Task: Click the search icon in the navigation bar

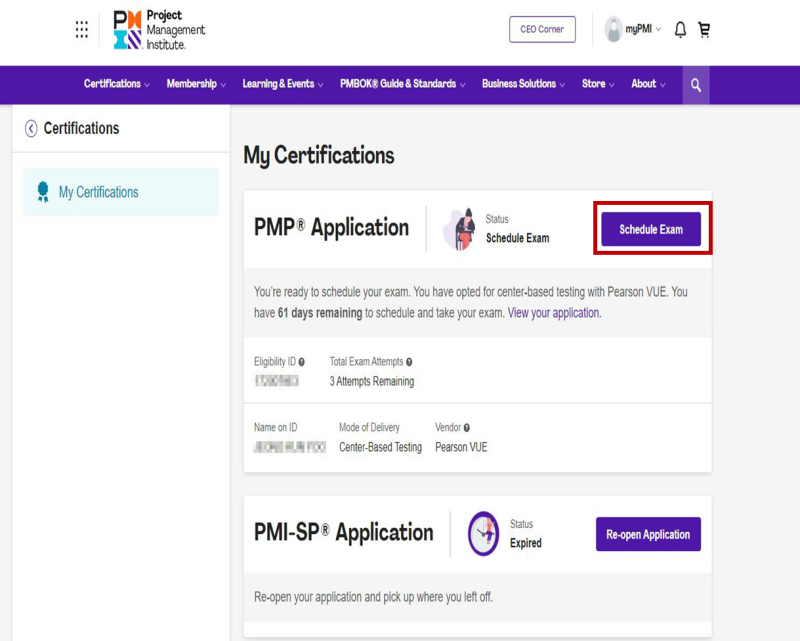Action: (x=695, y=85)
